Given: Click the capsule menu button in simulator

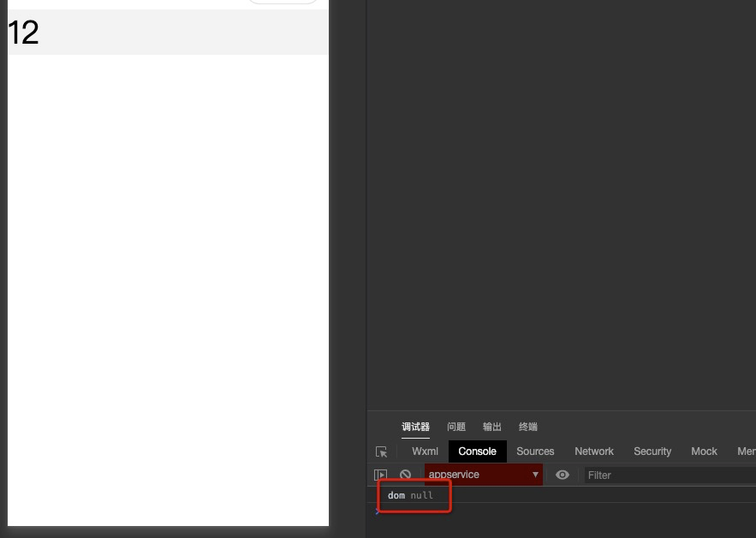Looking at the screenshot, I should click(x=283, y=2).
